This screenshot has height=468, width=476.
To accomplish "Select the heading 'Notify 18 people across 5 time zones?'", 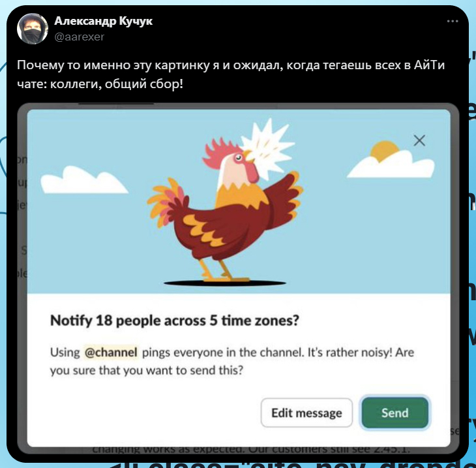I will 175,320.
